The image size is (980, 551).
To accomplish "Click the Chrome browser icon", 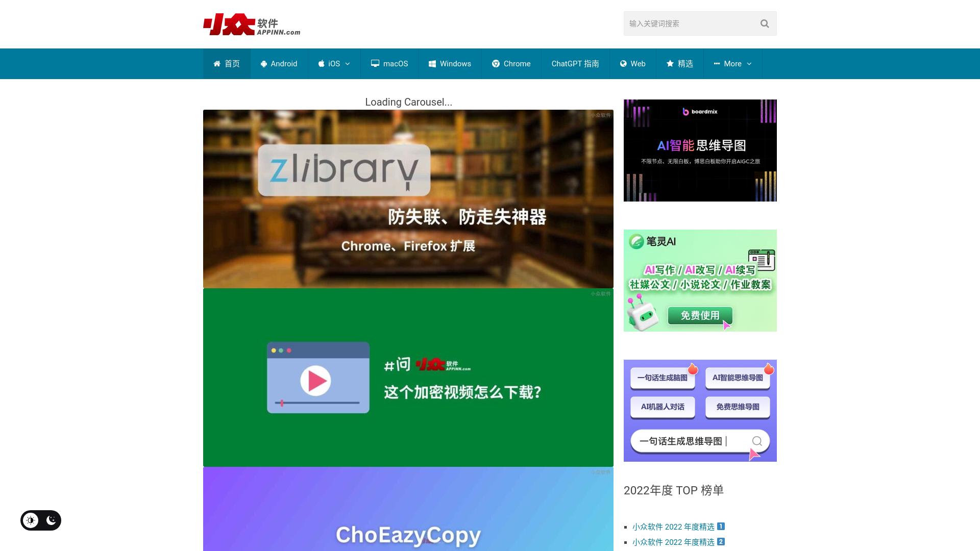I will [496, 64].
